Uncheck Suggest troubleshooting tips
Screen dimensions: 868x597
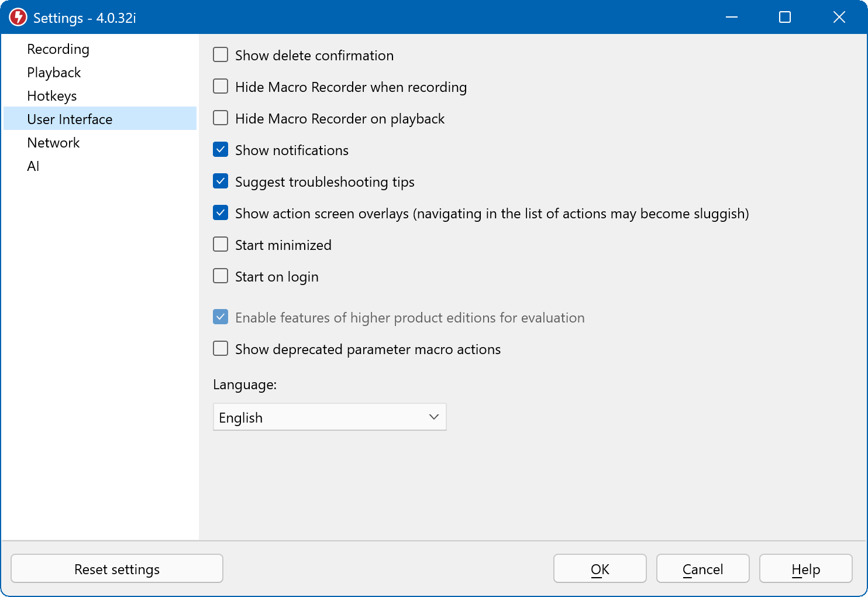pos(221,181)
